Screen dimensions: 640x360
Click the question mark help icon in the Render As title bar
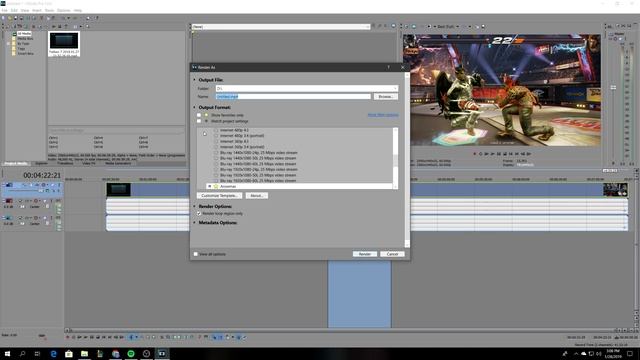pos(389,67)
